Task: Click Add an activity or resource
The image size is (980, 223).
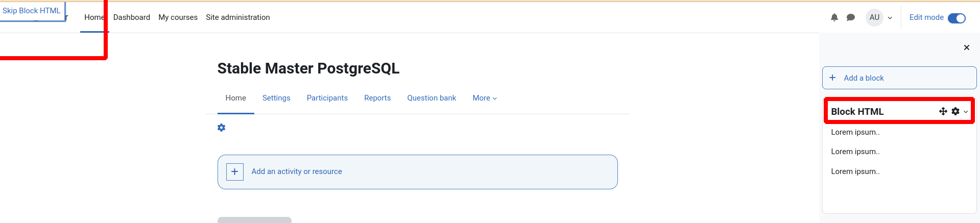Action: (x=297, y=171)
